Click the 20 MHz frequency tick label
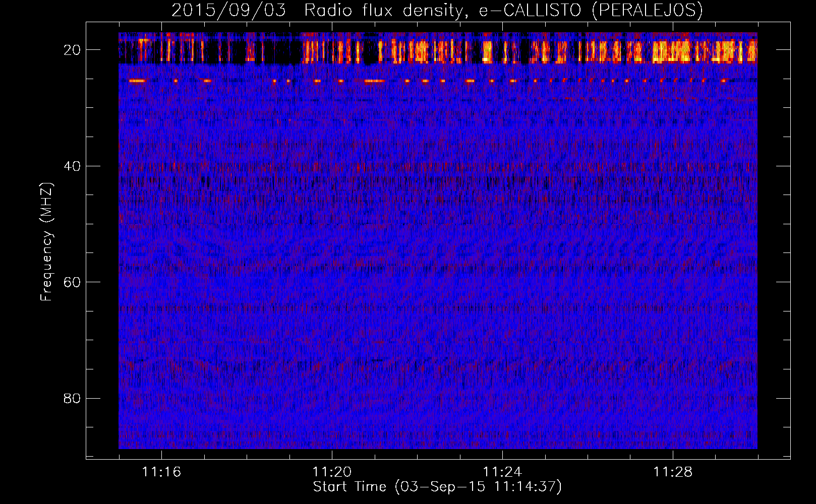 coord(72,50)
